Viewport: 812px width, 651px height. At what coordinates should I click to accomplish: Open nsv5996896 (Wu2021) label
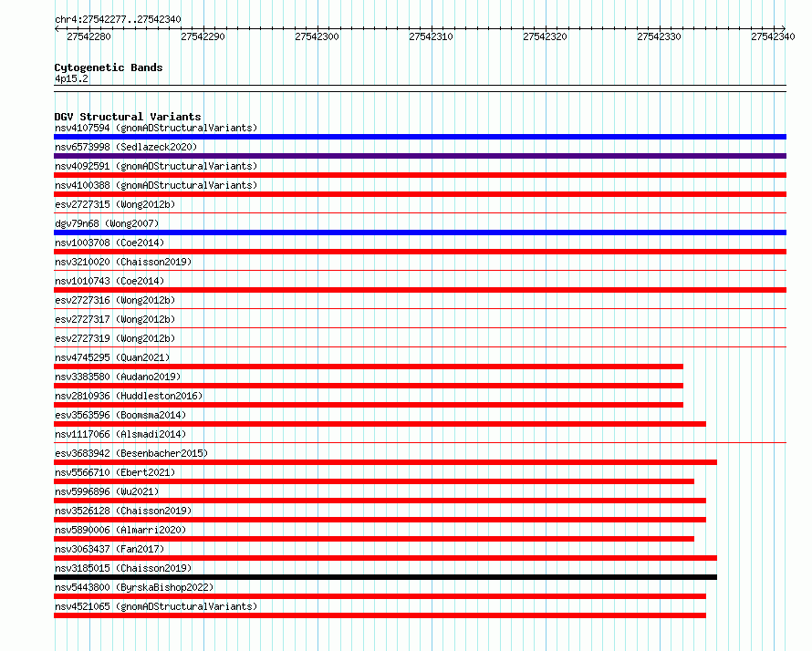(x=107, y=491)
